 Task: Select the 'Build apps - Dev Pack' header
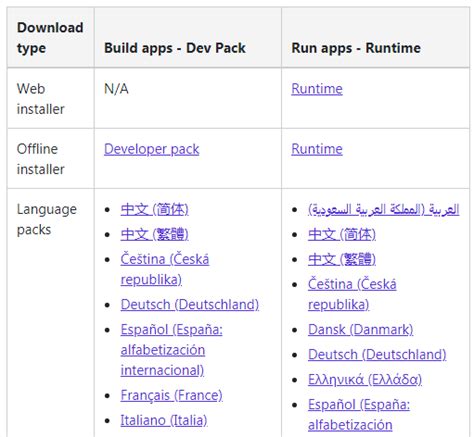click(175, 48)
